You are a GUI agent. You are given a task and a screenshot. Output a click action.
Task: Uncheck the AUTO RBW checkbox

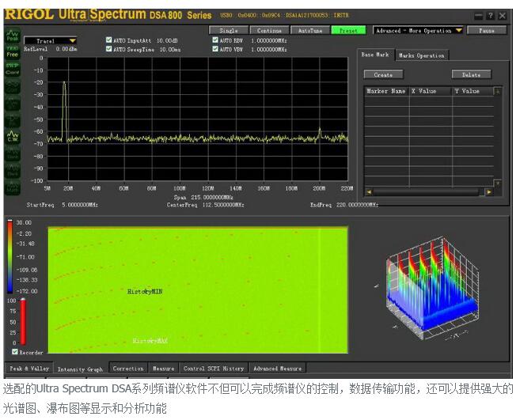pyautogui.click(x=215, y=40)
